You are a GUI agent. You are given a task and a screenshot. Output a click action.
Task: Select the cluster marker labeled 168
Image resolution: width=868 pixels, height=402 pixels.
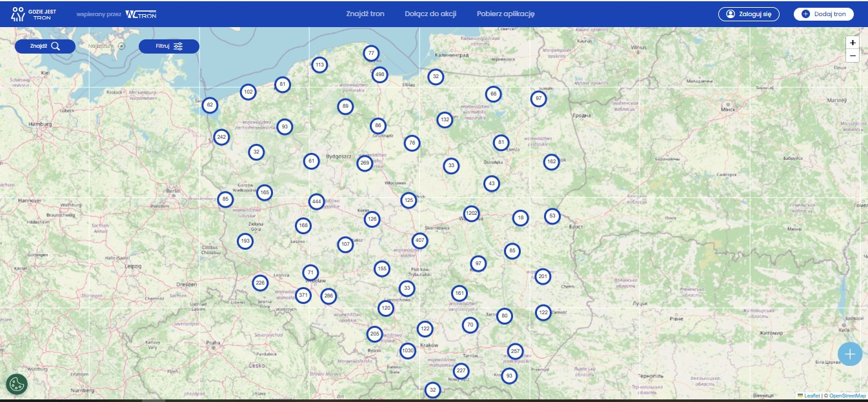tap(303, 225)
